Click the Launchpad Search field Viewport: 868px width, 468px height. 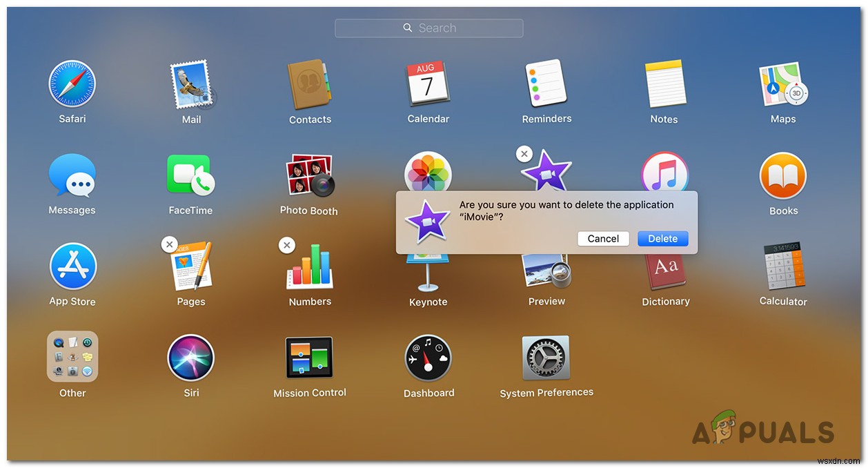coord(429,28)
